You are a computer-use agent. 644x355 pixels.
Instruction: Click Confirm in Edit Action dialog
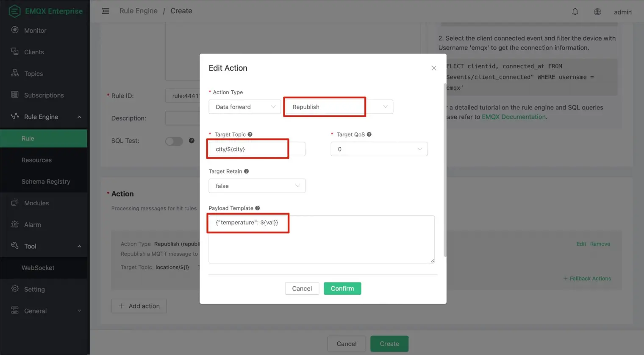pos(342,289)
